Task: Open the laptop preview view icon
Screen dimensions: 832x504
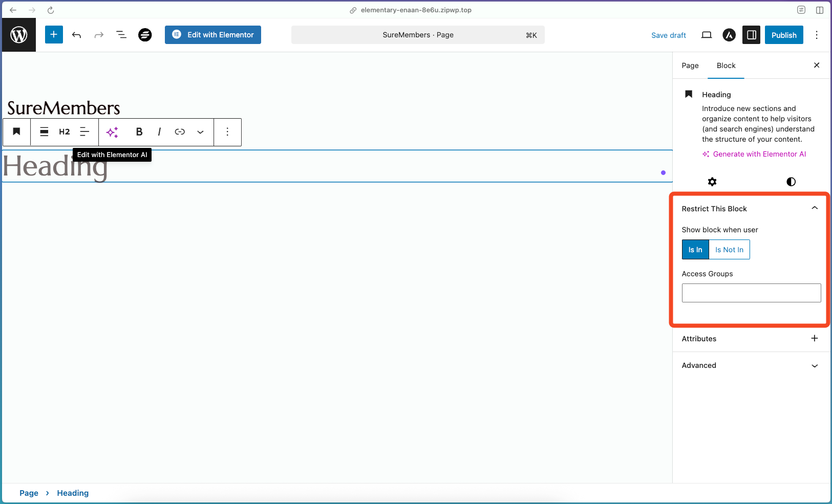Action: coord(707,35)
